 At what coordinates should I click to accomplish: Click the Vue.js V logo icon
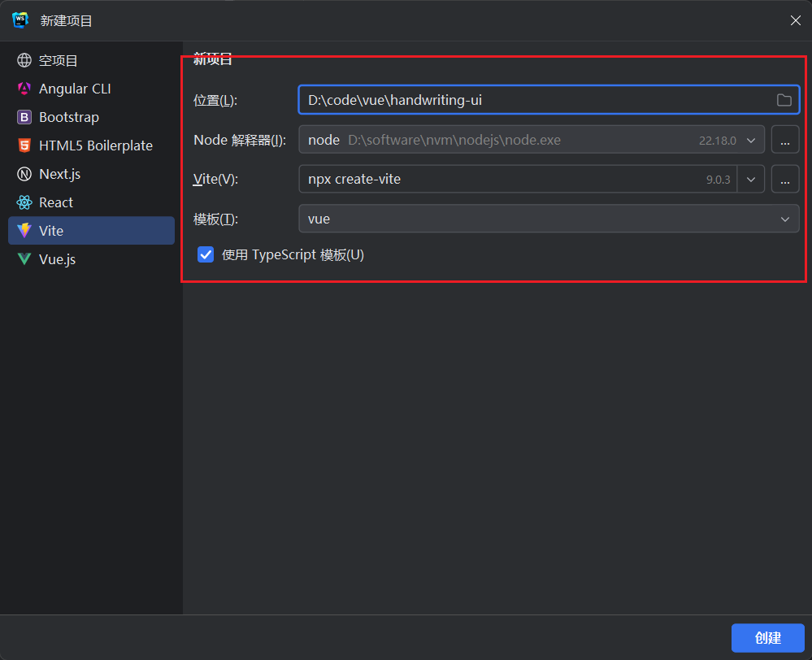coord(24,258)
